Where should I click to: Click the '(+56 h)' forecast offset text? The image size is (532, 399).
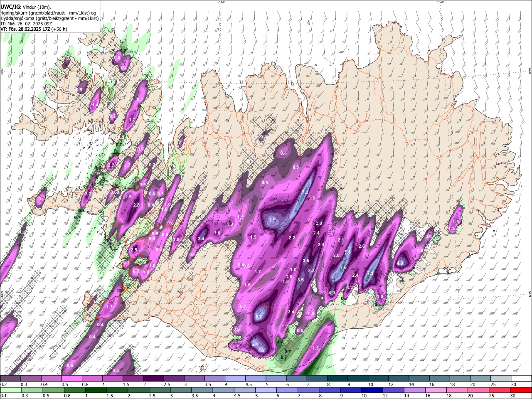point(59,29)
